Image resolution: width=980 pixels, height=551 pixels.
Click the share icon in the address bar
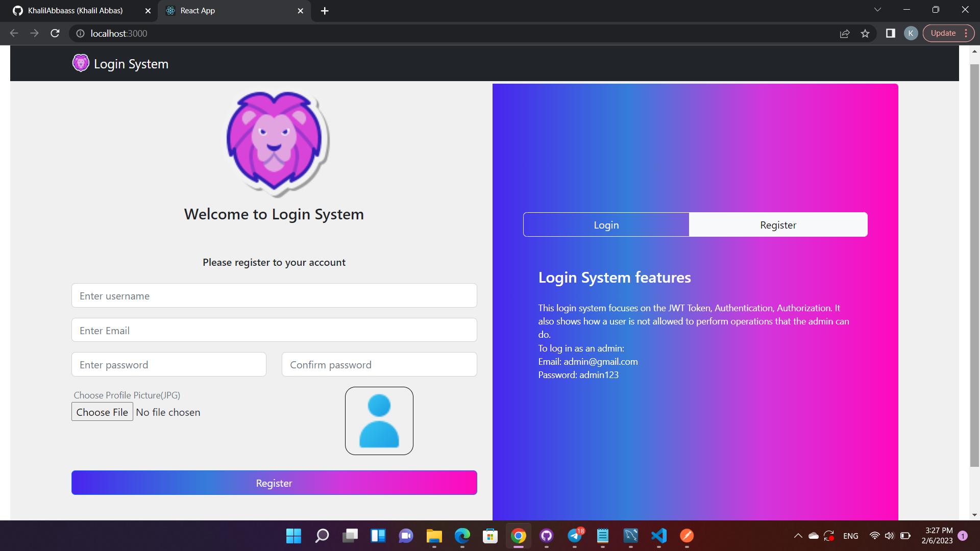[845, 33]
